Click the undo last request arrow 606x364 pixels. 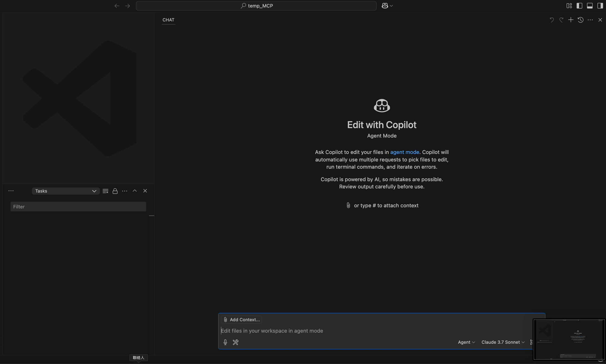pos(552,20)
